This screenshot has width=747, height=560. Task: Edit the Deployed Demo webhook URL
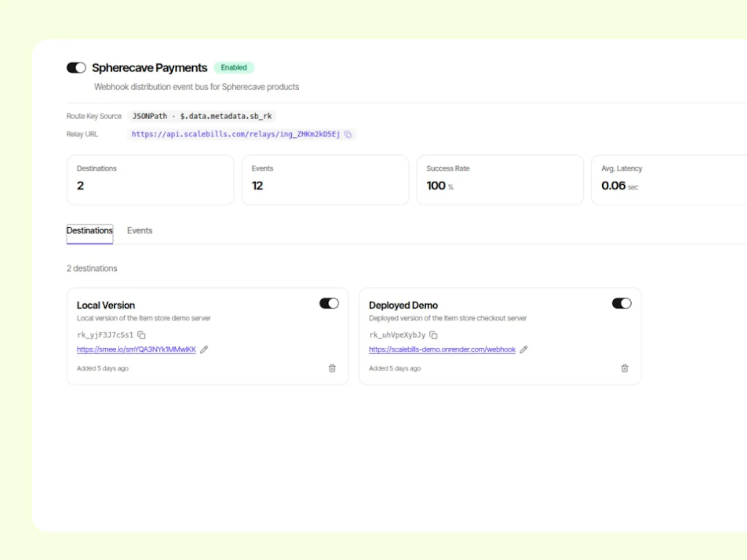pyautogui.click(x=524, y=350)
